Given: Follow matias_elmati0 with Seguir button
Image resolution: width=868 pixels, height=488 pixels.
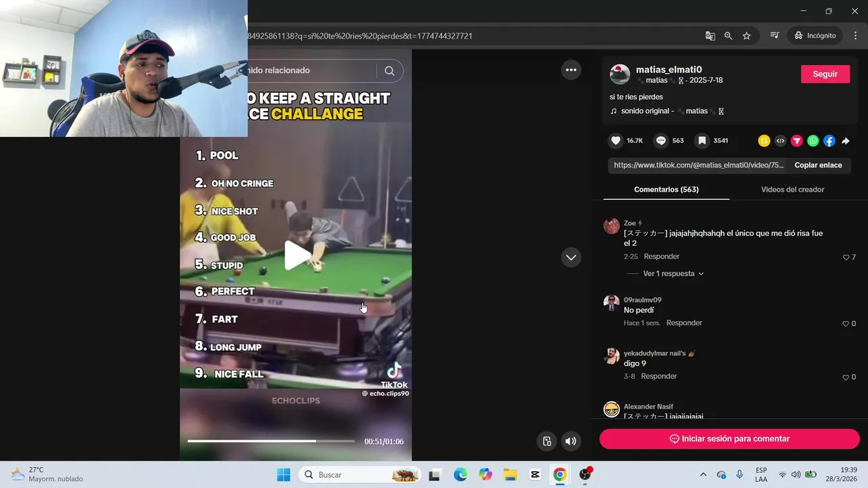Looking at the screenshot, I should coord(825,74).
